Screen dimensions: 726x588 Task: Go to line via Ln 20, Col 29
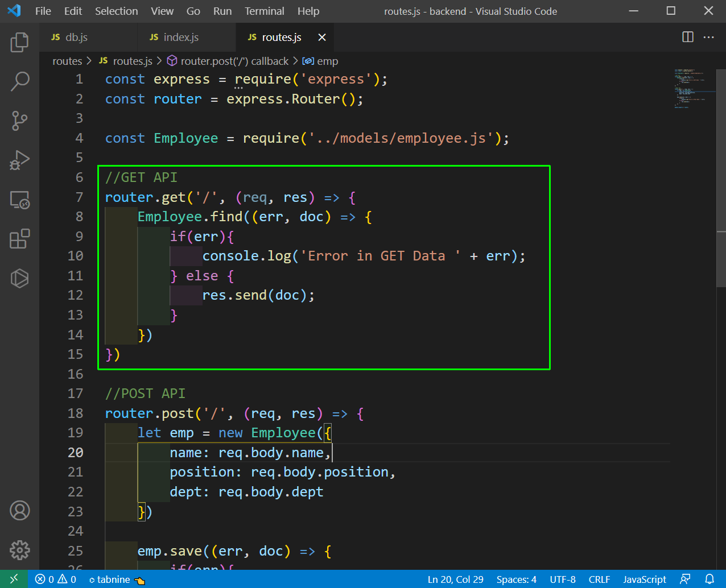pyautogui.click(x=455, y=579)
